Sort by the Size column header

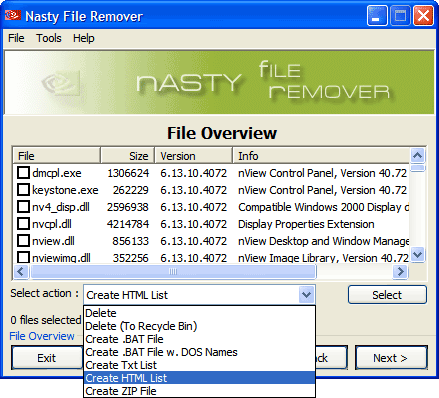(127, 156)
